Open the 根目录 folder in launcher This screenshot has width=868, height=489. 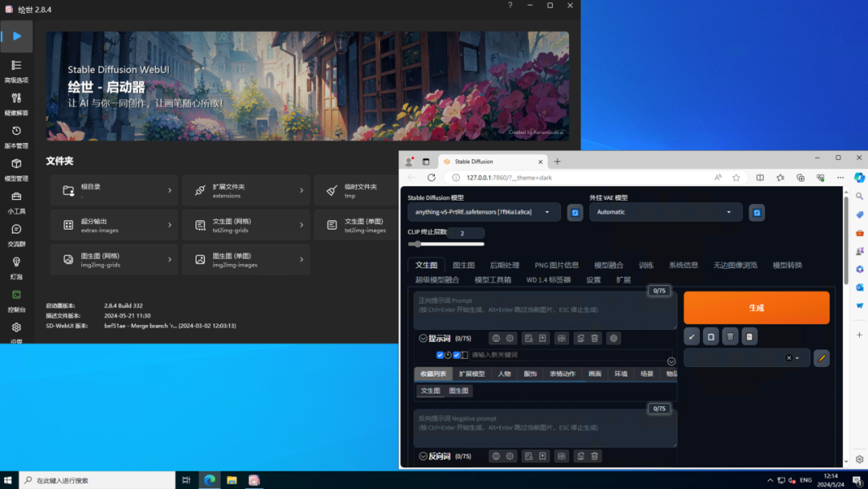[114, 190]
